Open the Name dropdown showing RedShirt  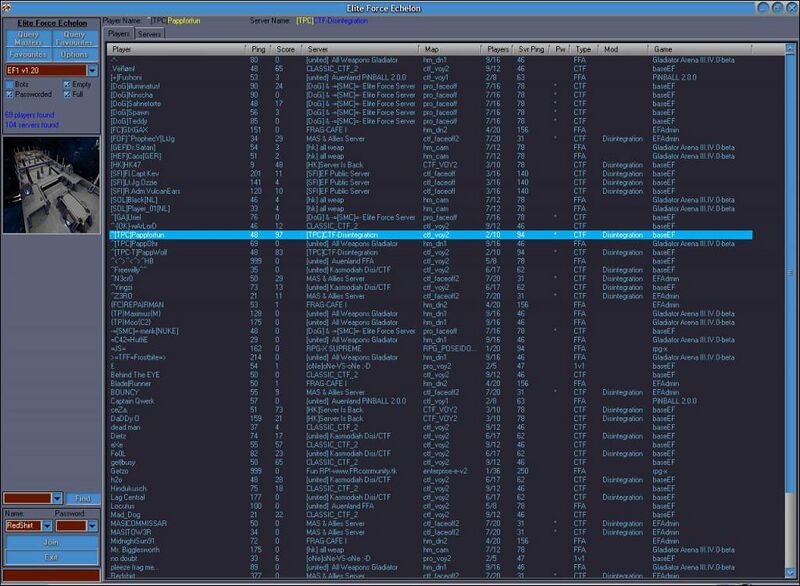pos(47,525)
